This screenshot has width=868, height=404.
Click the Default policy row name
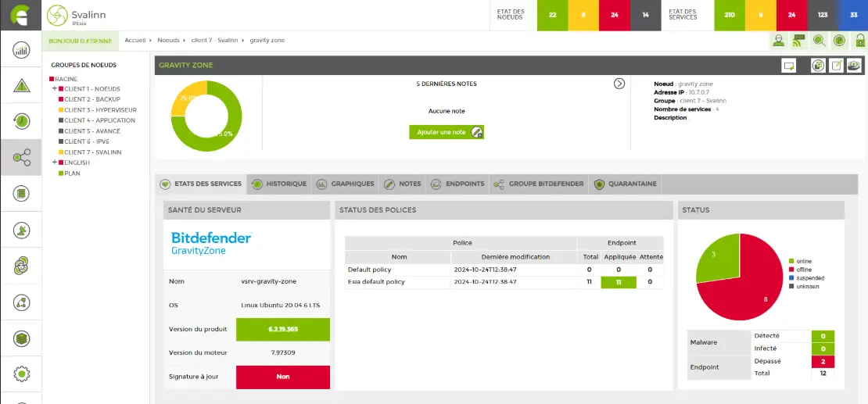pyautogui.click(x=369, y=270)
